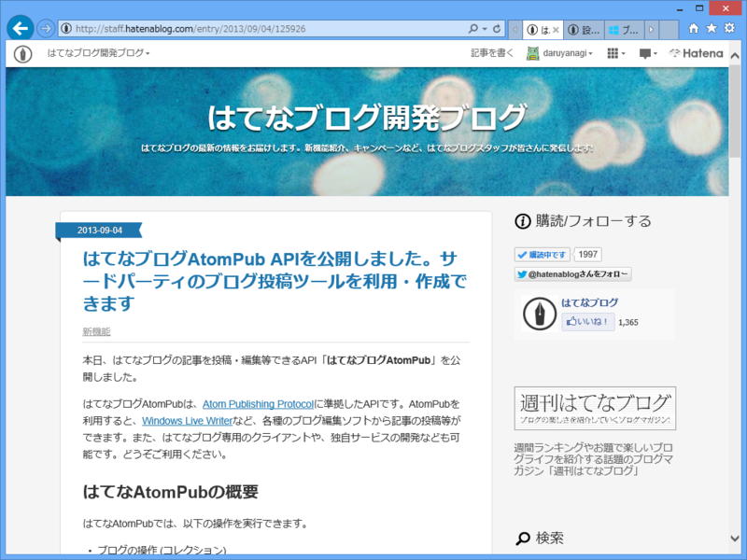This screenshot has height=560, width=747.
Task: Refresh the page with the reload icon
Action: coord(497,29)
